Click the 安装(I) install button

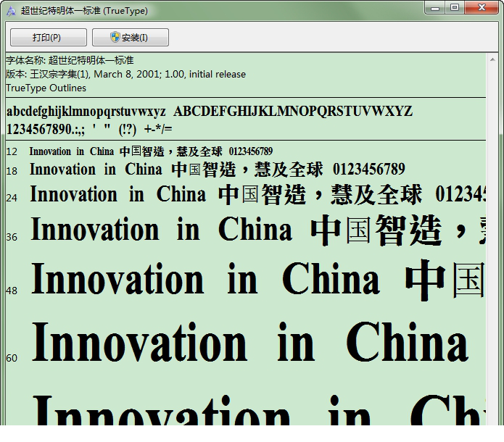131,37
